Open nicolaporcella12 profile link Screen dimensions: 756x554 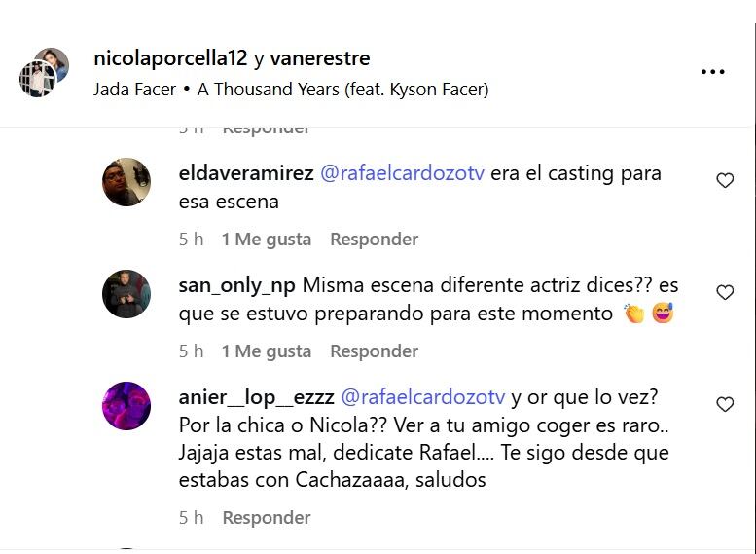pyautogui.click(x=170, y=58)
